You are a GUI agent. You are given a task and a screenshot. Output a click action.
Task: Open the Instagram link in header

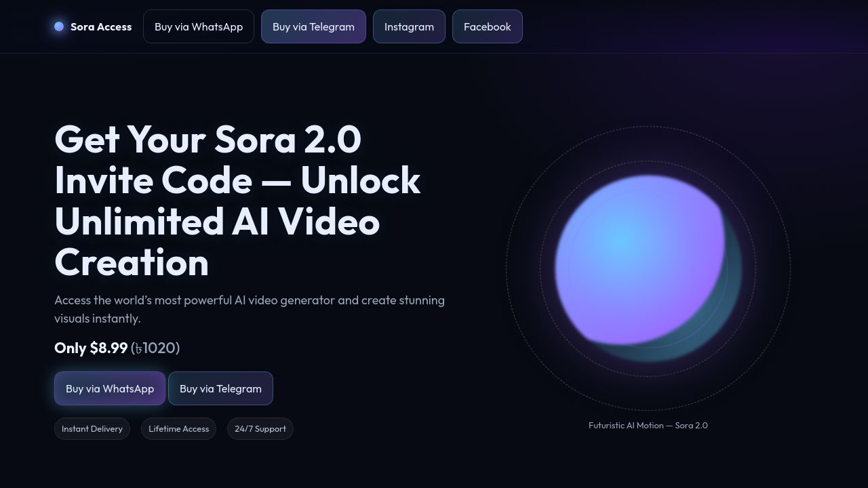(409, 26)
